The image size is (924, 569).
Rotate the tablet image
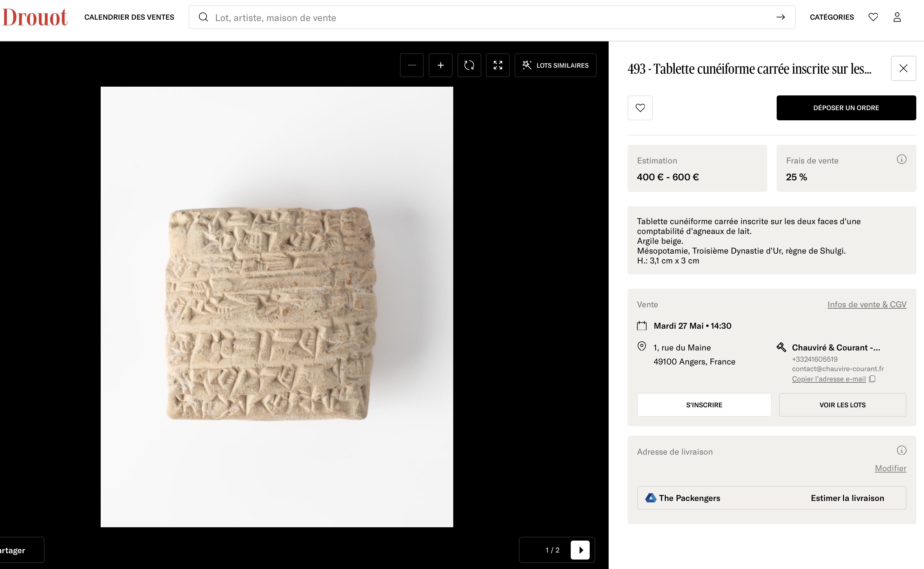(469, 66)
